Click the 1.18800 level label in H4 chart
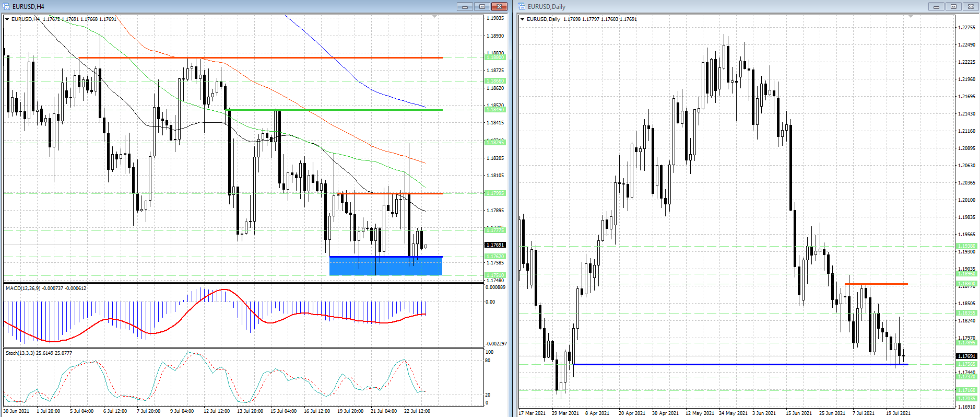The width and height of the screenshot is (980, 417). click(495, 57)
